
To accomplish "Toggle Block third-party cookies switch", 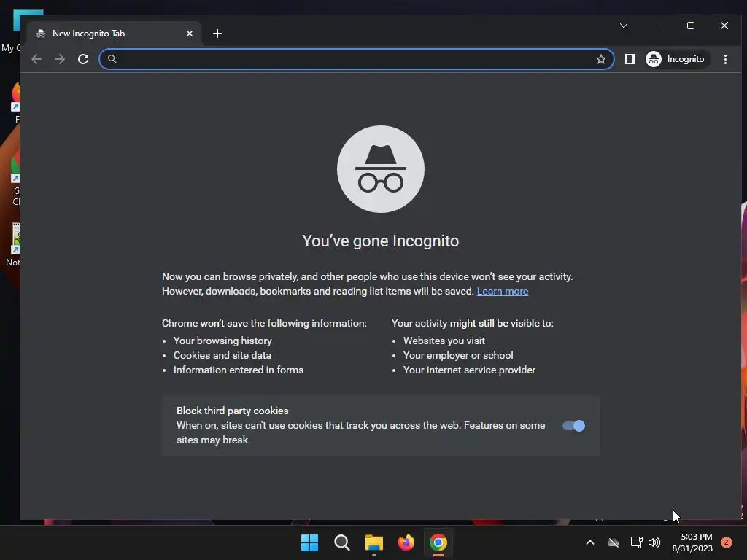I will (573, 426).
